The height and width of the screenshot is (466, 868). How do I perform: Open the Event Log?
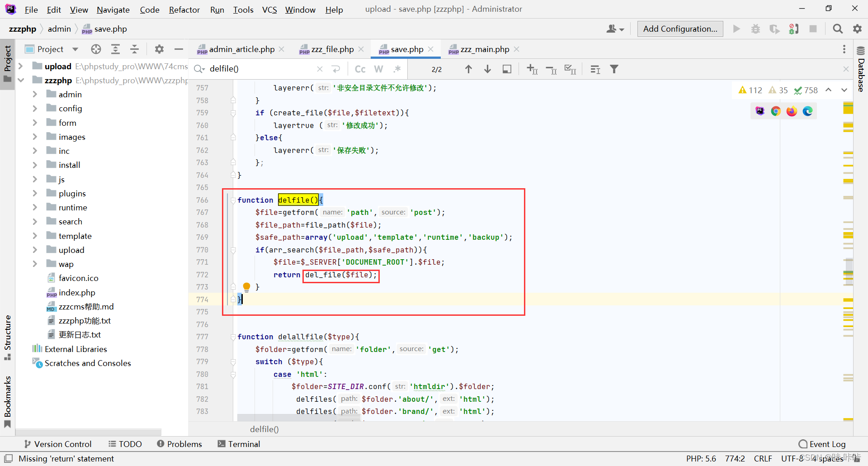pyautogui.click(x=822, y=444)
